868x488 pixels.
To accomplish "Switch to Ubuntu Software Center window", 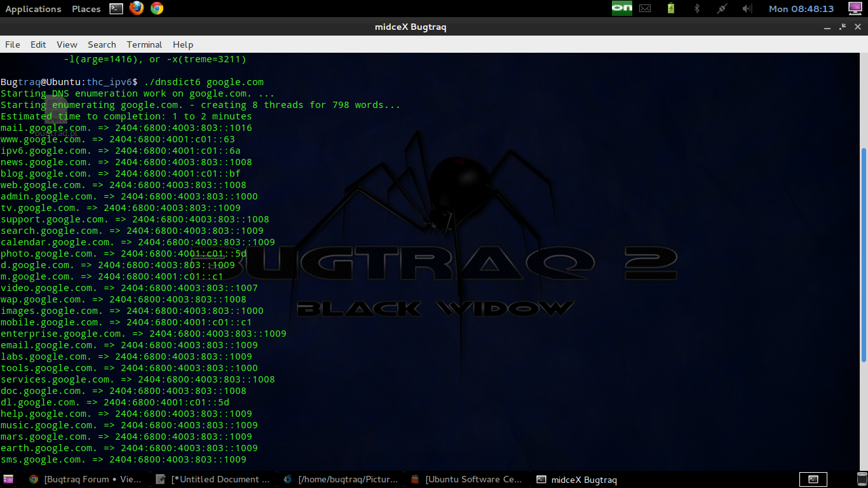I will pos(468,479).
